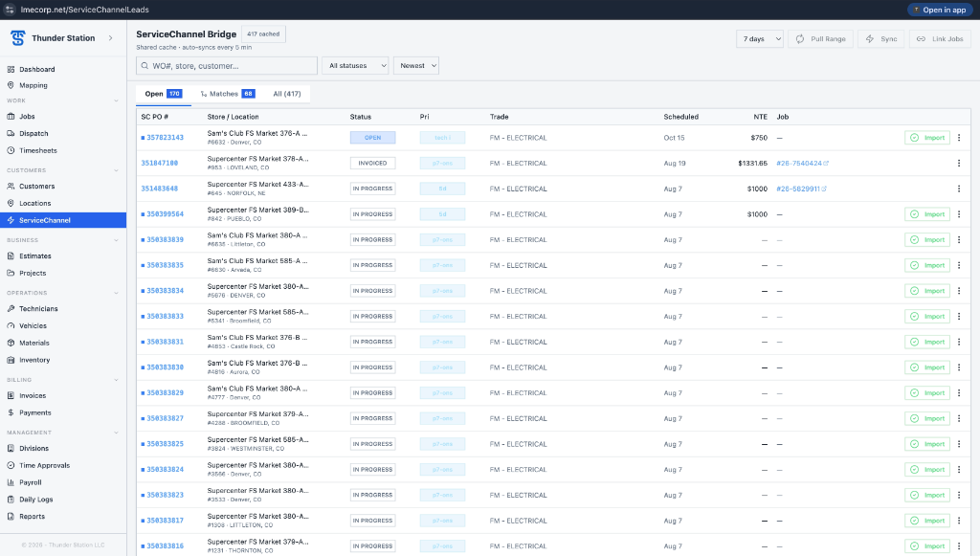Import work order 350383839
Image resolution: width=980 pixels, height=556 pixels.
point(926,240)
